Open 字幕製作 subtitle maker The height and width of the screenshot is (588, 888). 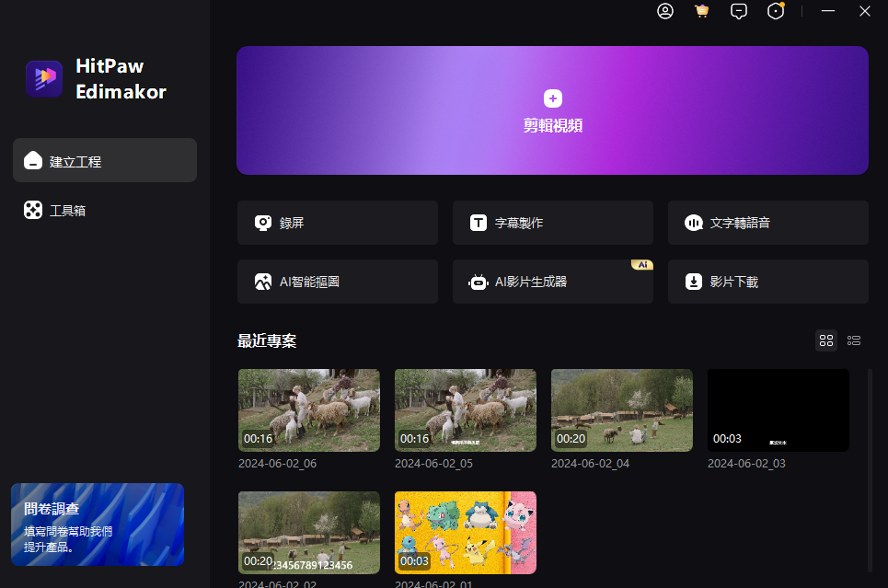pyautogui.click(x=553, y=223)
